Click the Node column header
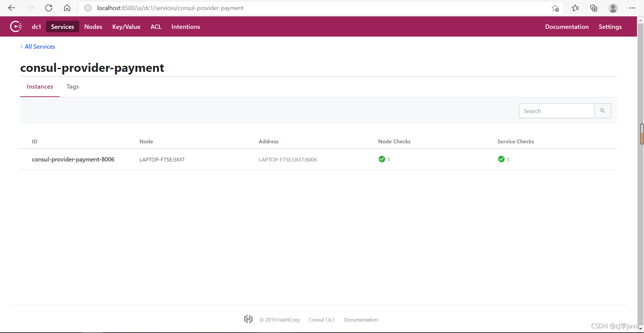644x333 pixels. [x=146, y=142]
